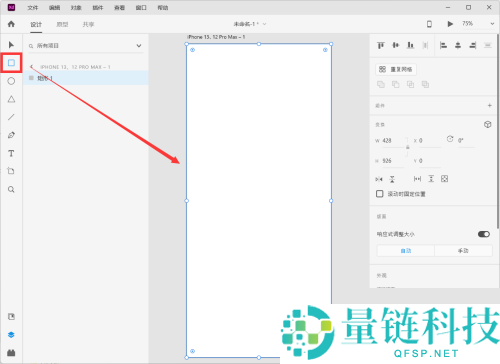Viewport: 500px width, 364px height.
Task: Switch to the 原型 (Prototype) tab
Action: pyautogui.click(x=62, y=24)
